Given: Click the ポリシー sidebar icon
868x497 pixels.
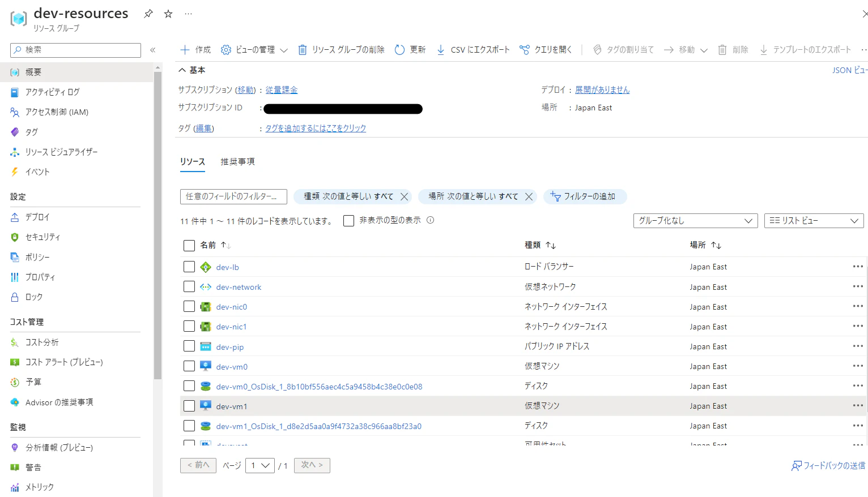Looking at the screenshot, I should [15, 257].
